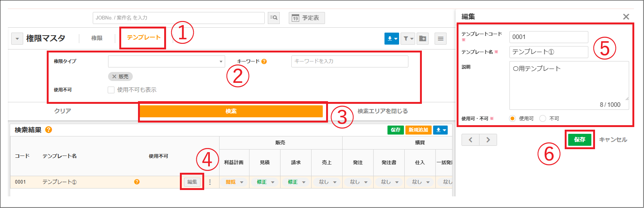Switch to the テンプレート tab
Screen dimensions: 644x208
pos(144,37)
